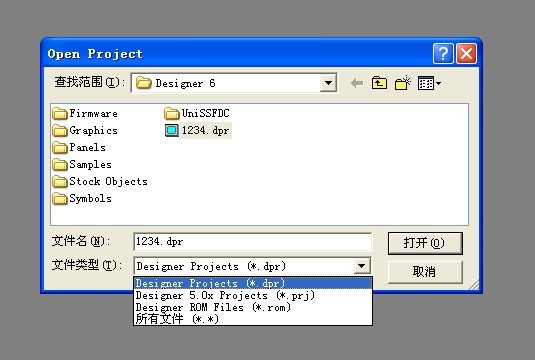
Task: Click the 取消 (Cancel) button
Action: click(425, 272)
